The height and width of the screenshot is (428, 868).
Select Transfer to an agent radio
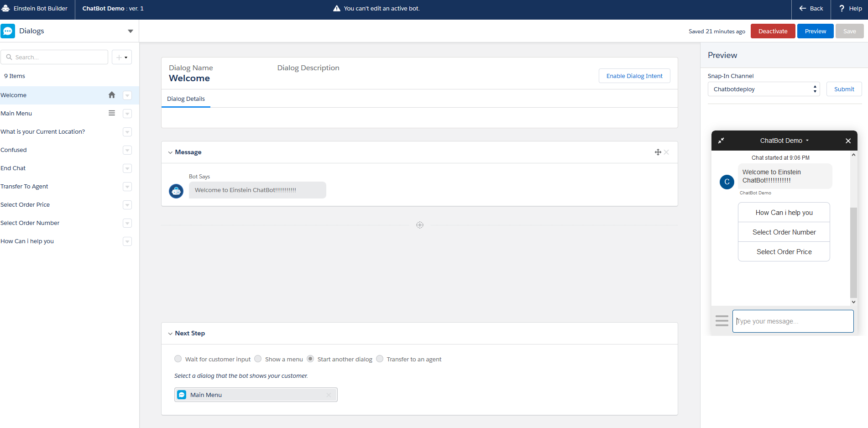380,359
